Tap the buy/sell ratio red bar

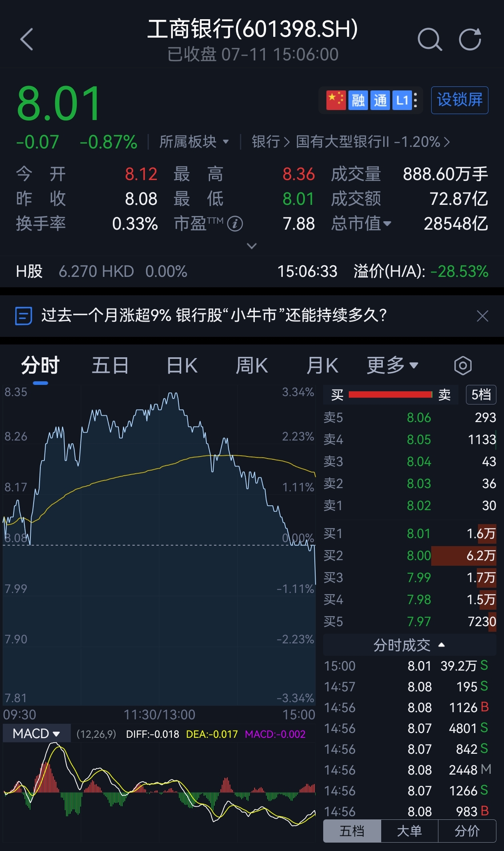390,395
